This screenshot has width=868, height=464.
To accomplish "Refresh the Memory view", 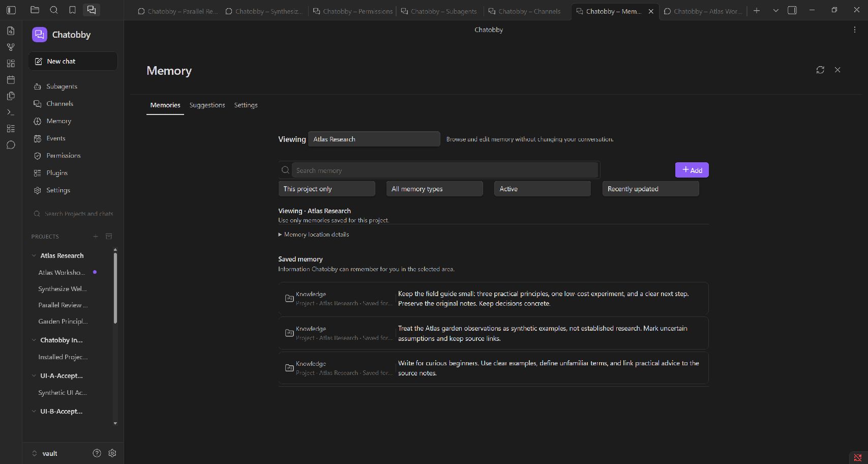I will [820, 70].
